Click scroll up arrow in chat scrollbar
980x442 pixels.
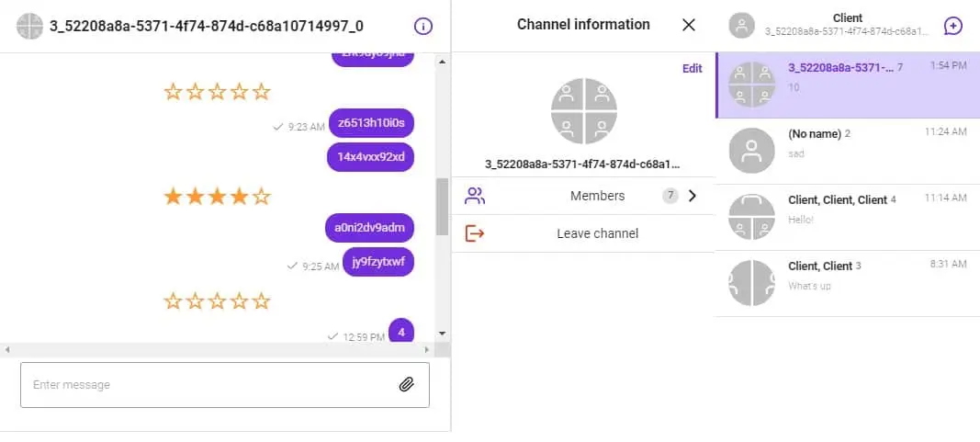(x=442, y=62)
